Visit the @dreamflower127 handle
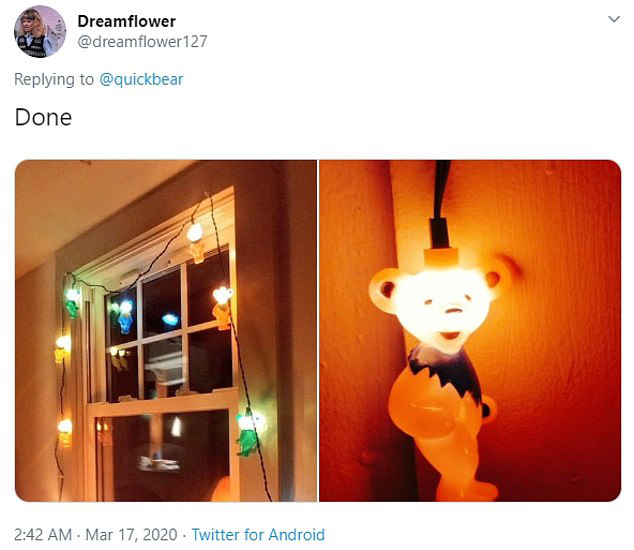 coord(142,41)
